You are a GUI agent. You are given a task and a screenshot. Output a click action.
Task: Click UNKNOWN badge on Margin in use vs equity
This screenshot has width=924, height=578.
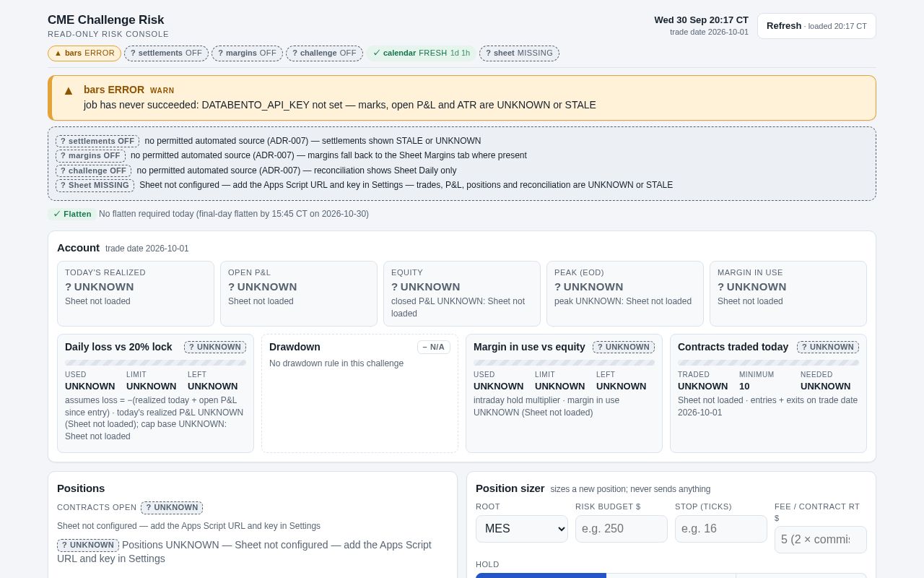[x=624, y=347]
